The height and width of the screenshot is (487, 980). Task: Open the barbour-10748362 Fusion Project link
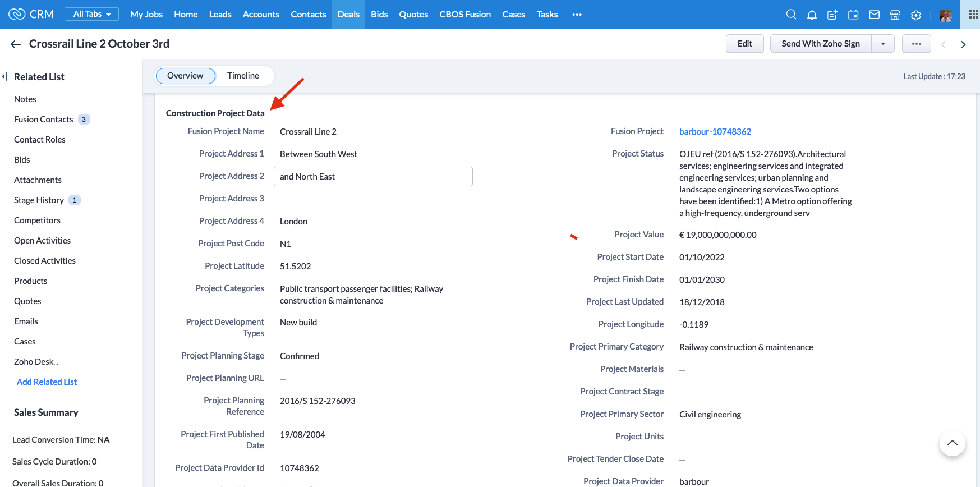coord(715,132)
